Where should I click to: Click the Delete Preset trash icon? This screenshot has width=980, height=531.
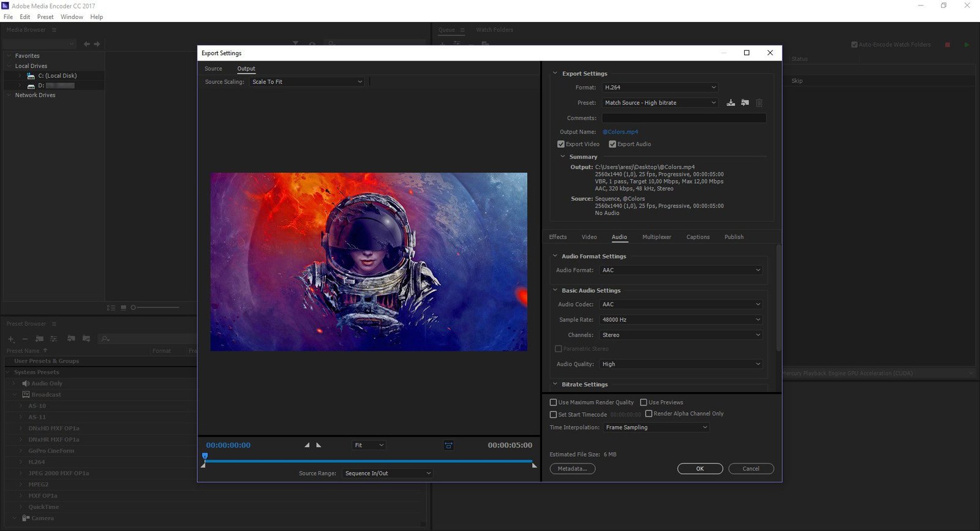pos(759,103)
